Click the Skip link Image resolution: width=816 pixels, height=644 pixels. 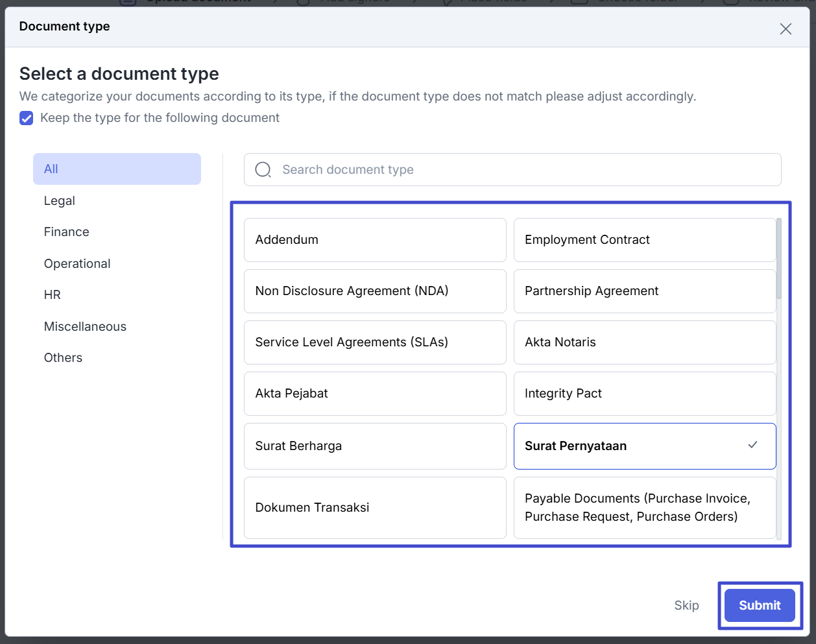click(x=686, y=606)
